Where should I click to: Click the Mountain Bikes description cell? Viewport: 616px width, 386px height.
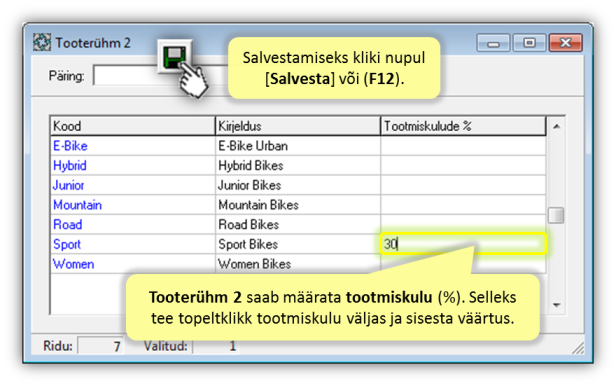tap(298, 205)
